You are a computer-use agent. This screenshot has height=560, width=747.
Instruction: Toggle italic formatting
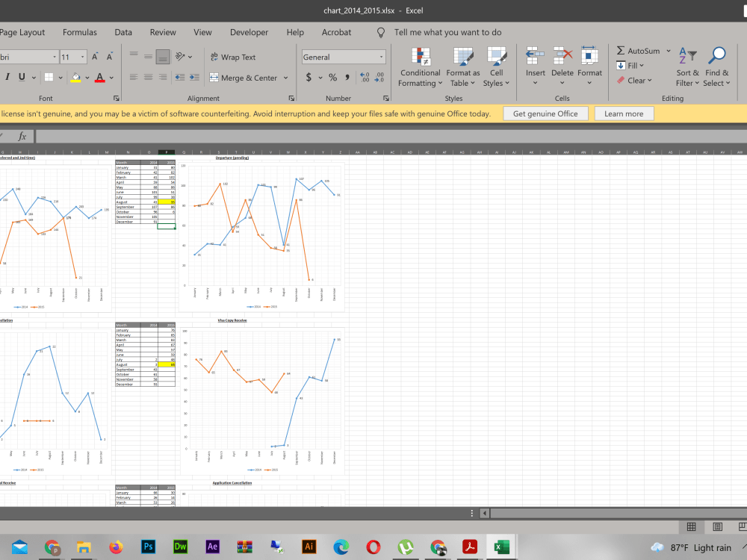[7, 77]
